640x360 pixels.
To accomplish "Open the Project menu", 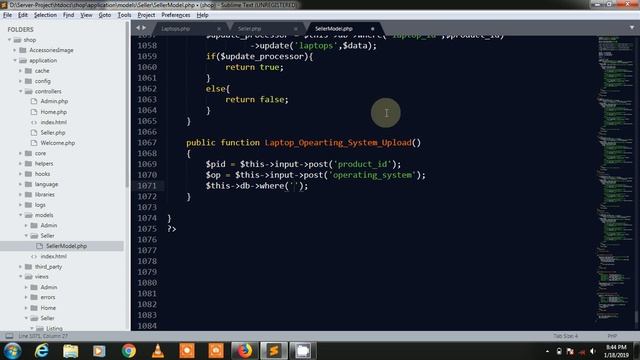I will [146, 15].
